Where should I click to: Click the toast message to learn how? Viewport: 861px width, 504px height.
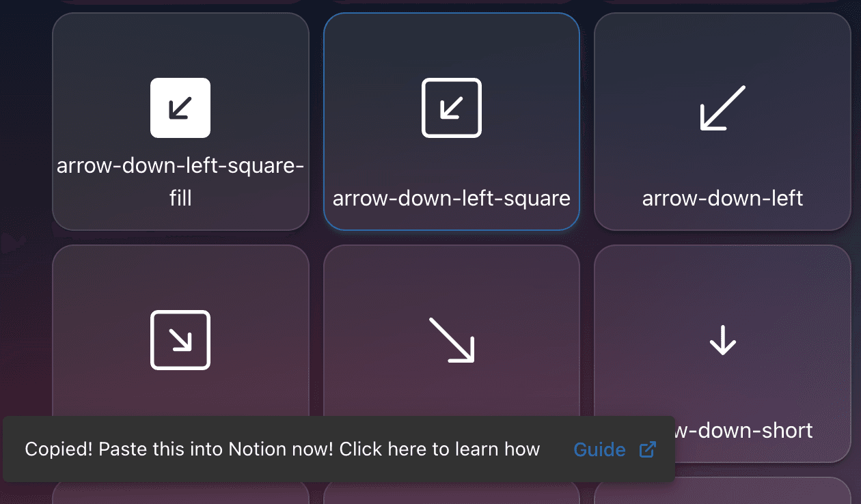point(282,449)
